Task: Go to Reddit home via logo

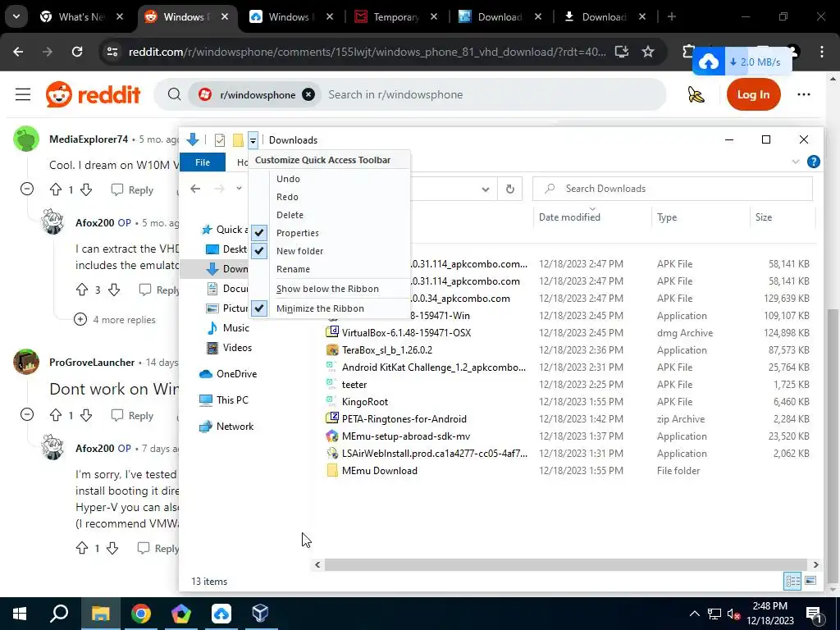Action: [x=94, y=94]
